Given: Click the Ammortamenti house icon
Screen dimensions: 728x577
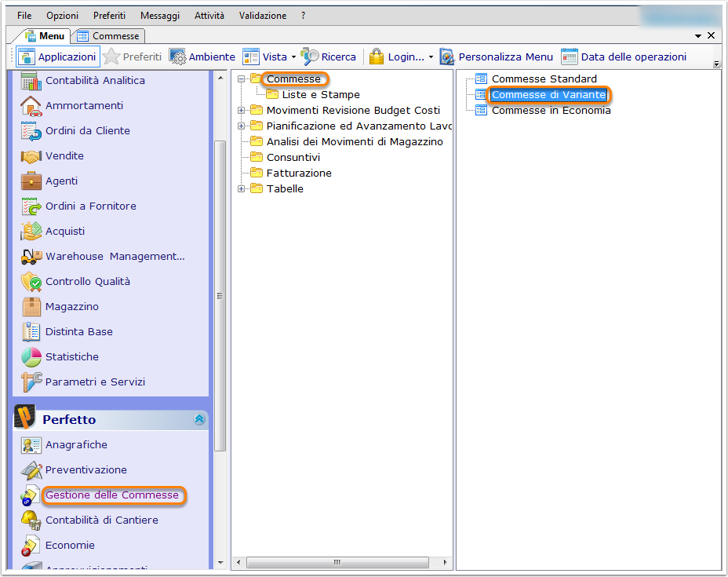Looking at the screenshot, I should (x=31, y=106).
